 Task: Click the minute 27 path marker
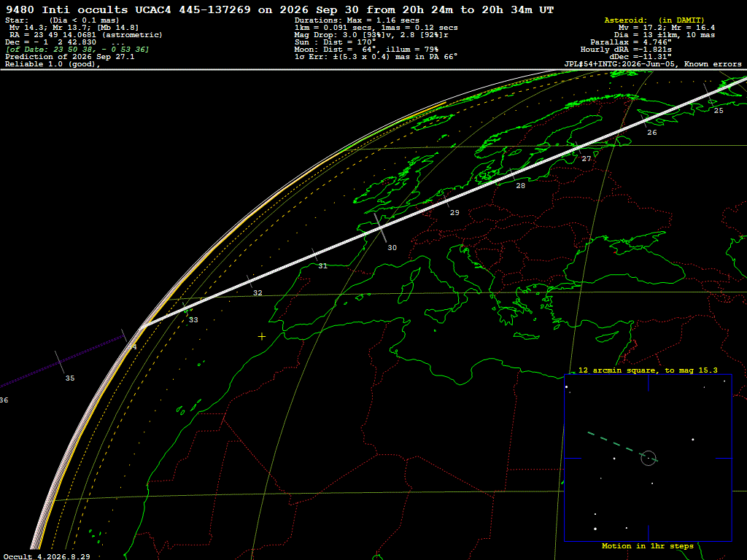click(578, 147)
